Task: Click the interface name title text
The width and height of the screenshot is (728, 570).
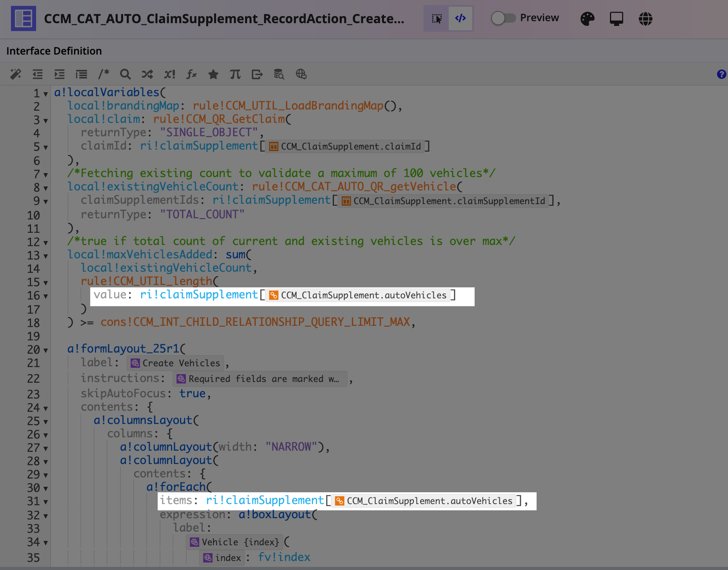Action: [224, 18]
